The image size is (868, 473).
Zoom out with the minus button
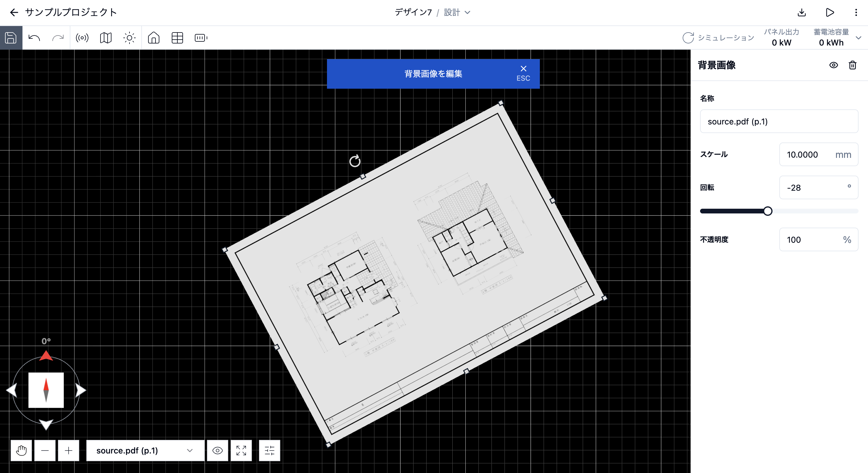[45, 451]
